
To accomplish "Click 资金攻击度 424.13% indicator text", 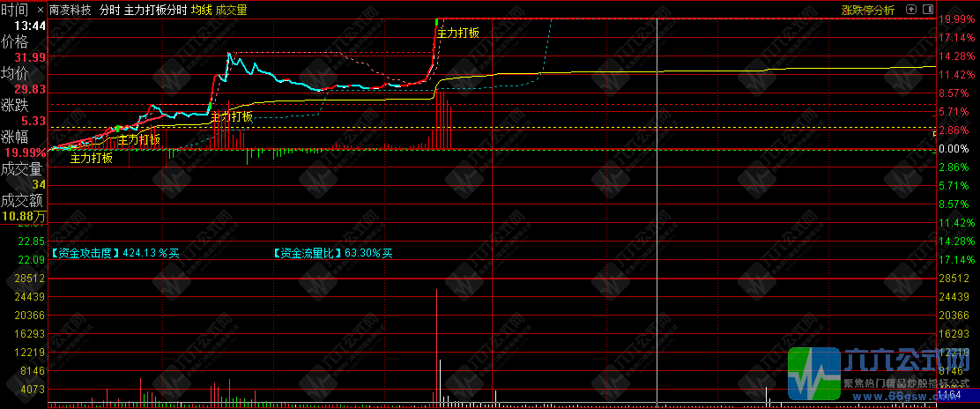I will point(115,253).
